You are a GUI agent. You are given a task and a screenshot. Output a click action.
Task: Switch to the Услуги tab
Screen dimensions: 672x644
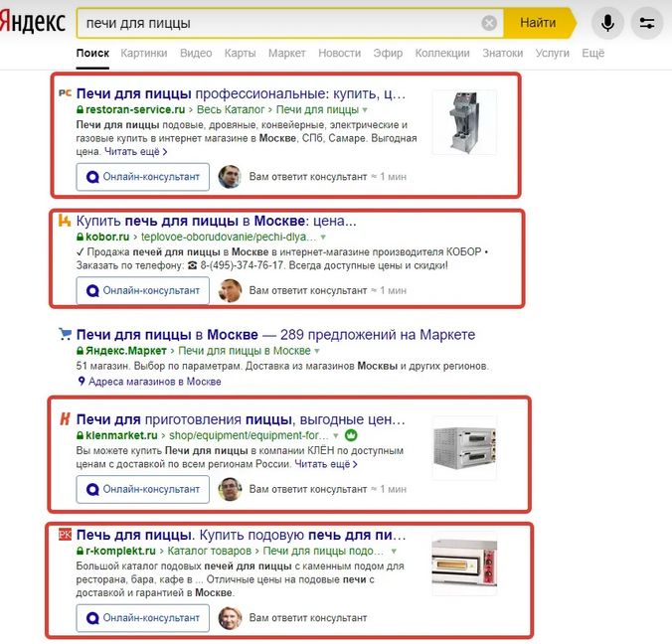coord(552,53)
